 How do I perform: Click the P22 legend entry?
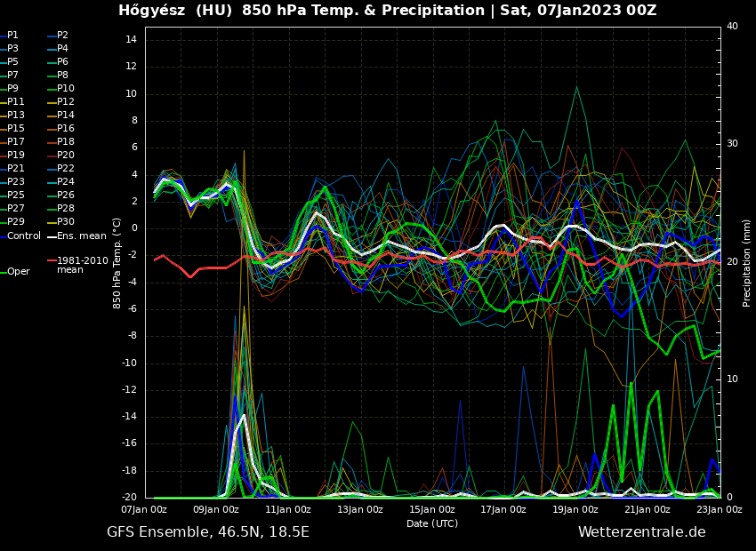(x=66, y=169)
